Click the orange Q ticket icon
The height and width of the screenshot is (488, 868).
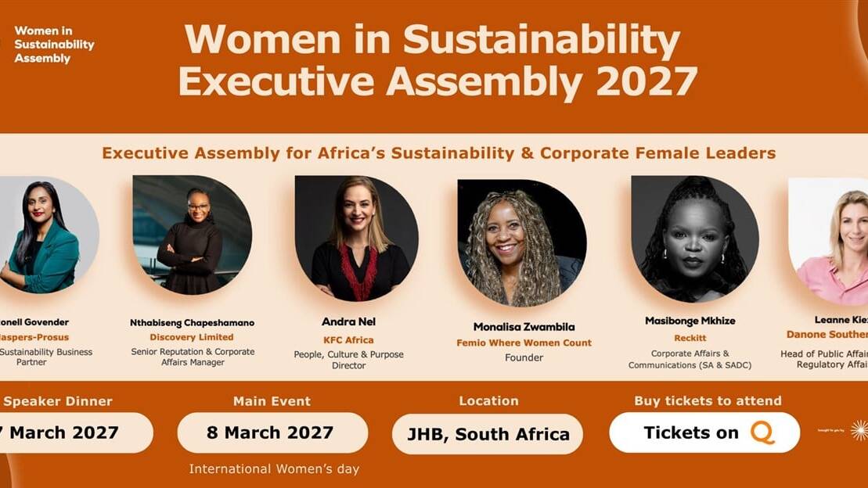click(x=762, y=432)
